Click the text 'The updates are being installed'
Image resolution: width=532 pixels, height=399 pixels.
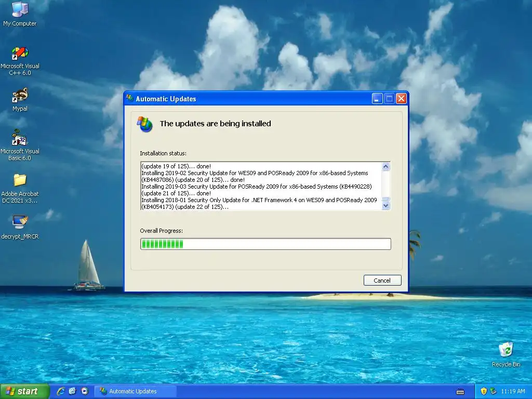(216, 124)
